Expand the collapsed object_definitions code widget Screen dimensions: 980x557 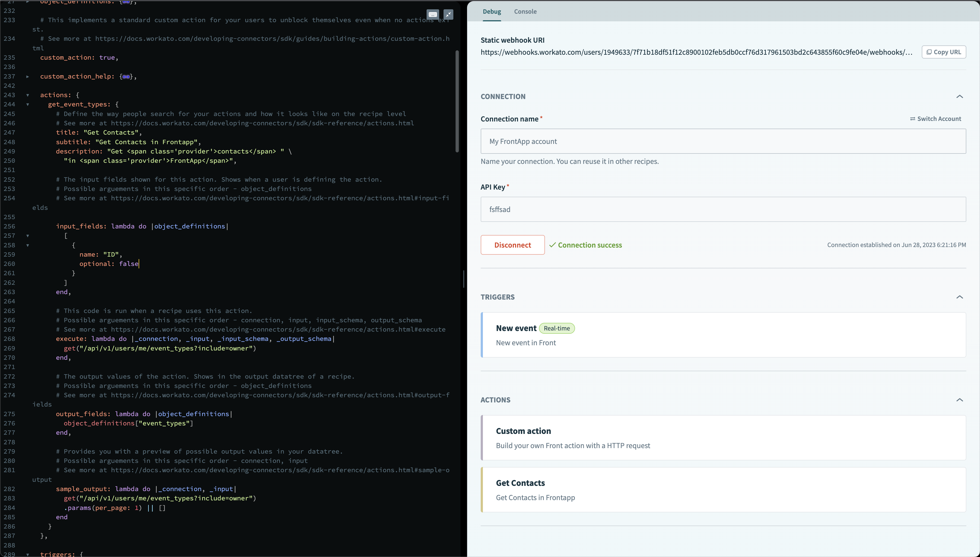pyautogui.click(x=126, y=2)
